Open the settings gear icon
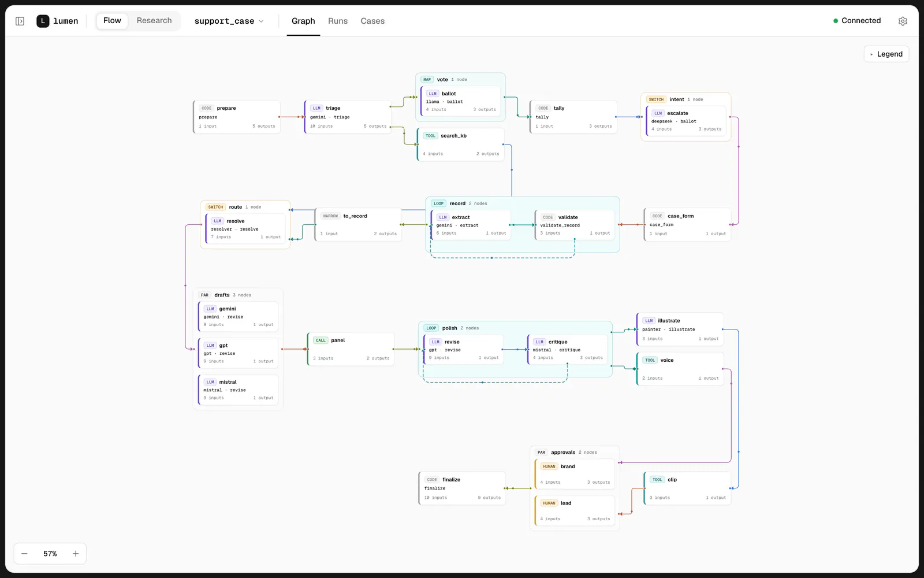The image size is (924, 578). (903, 21)
